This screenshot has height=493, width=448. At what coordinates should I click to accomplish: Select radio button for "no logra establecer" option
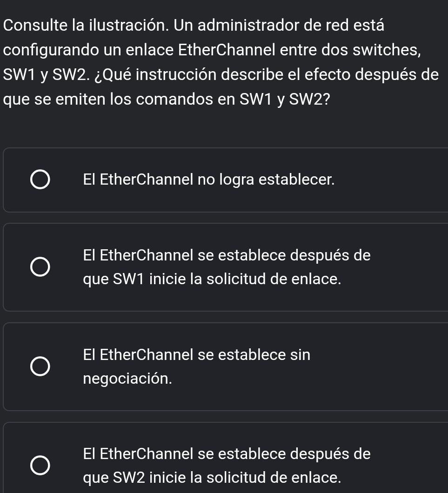click(40, 180)
